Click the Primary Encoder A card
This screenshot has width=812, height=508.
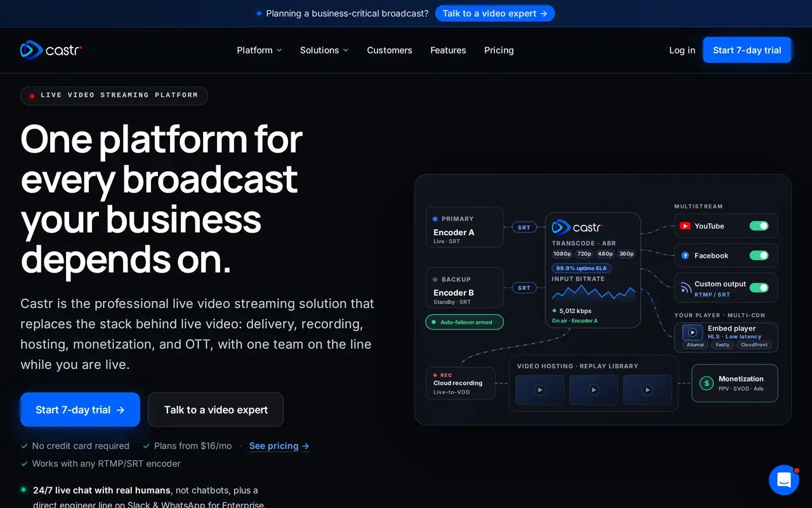[464, 227]
